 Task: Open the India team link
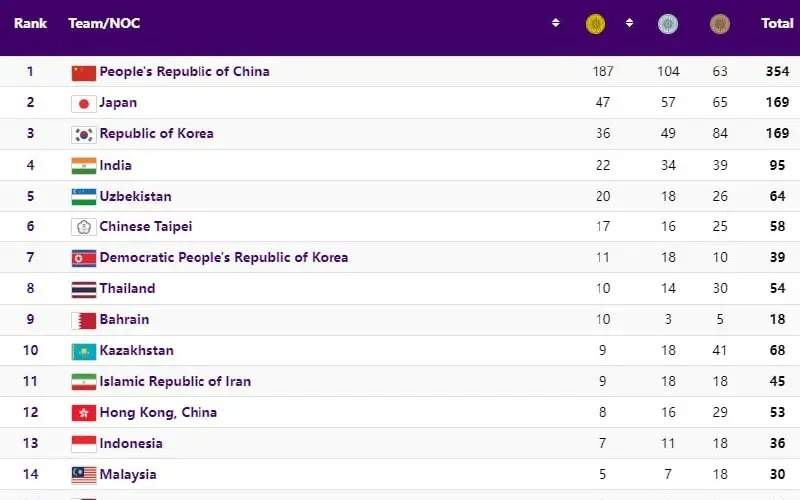click(115, 165)
